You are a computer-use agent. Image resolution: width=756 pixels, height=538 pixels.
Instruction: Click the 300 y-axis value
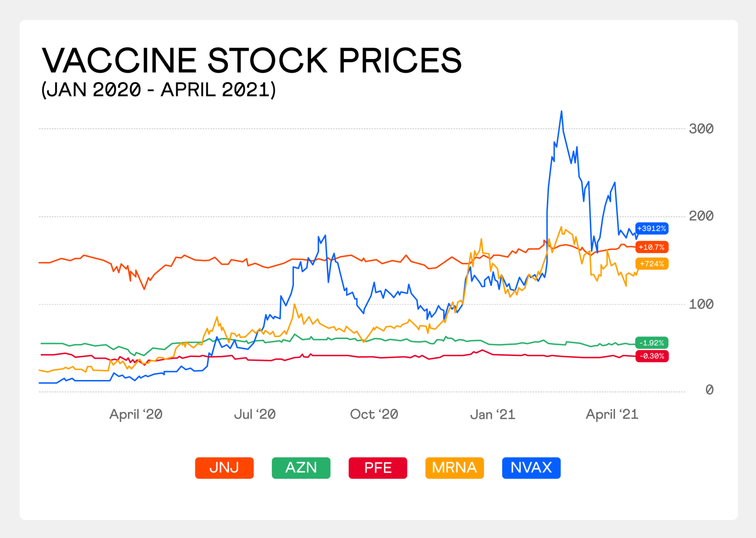click(701, 129)
